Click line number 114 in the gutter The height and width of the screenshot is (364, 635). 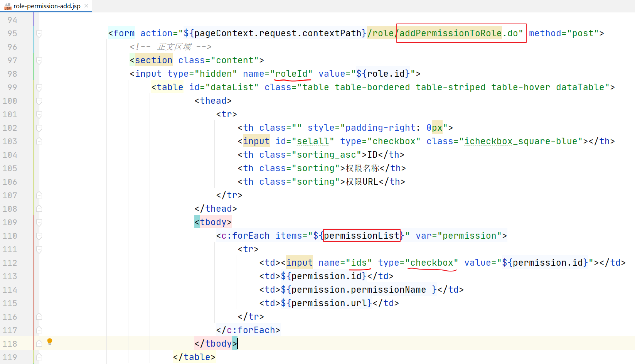coord(10,290)
